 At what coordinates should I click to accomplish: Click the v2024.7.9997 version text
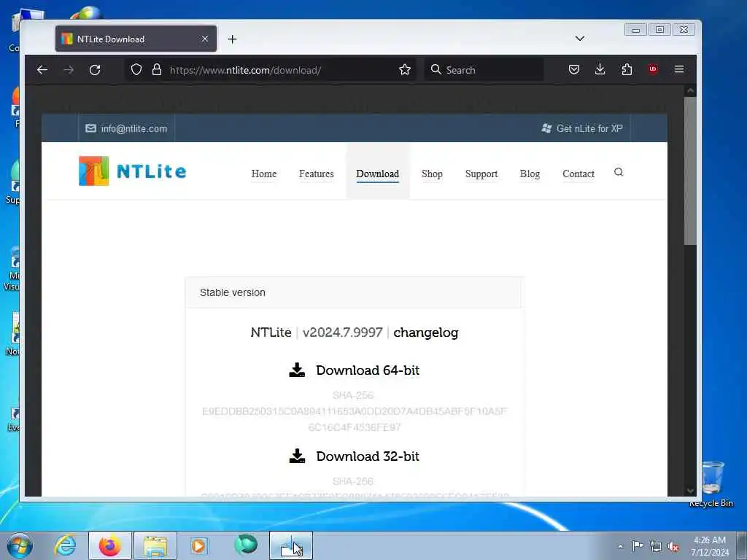[343, 332]
